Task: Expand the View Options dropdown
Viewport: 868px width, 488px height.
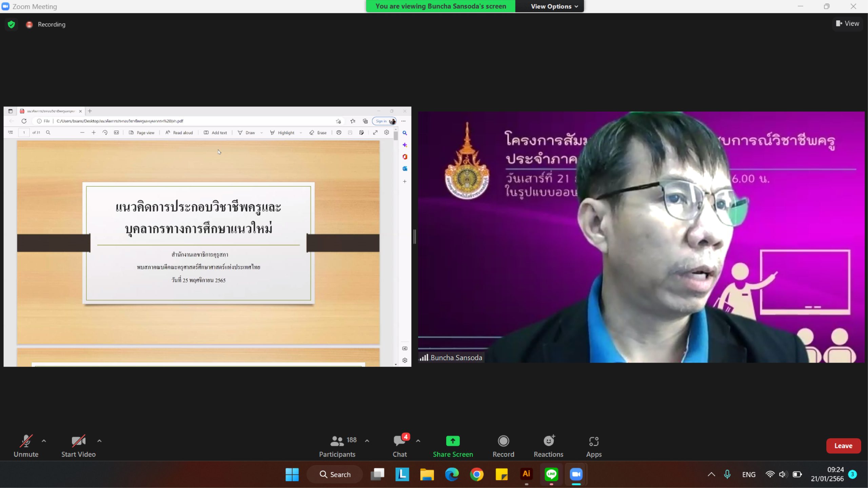Action: [554, 6]
